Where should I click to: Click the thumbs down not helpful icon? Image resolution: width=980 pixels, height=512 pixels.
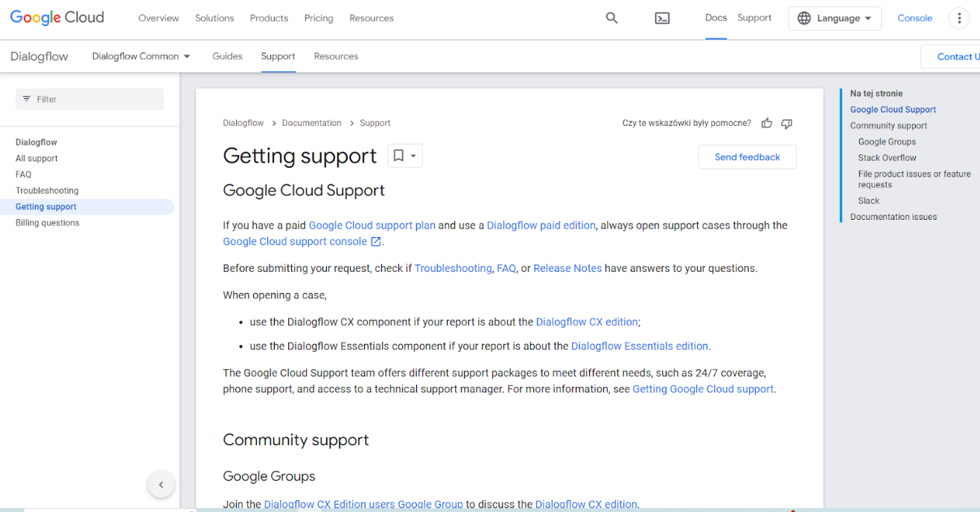coord(786,124)
